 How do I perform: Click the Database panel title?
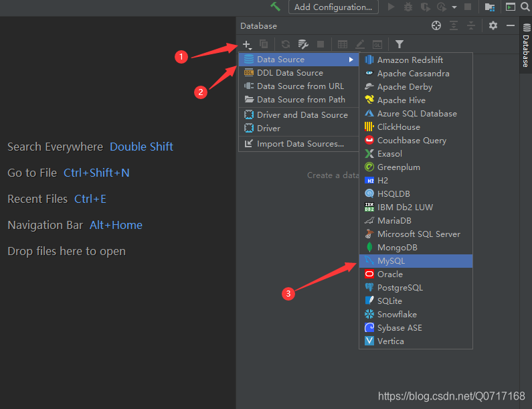(x=258, y=26)
